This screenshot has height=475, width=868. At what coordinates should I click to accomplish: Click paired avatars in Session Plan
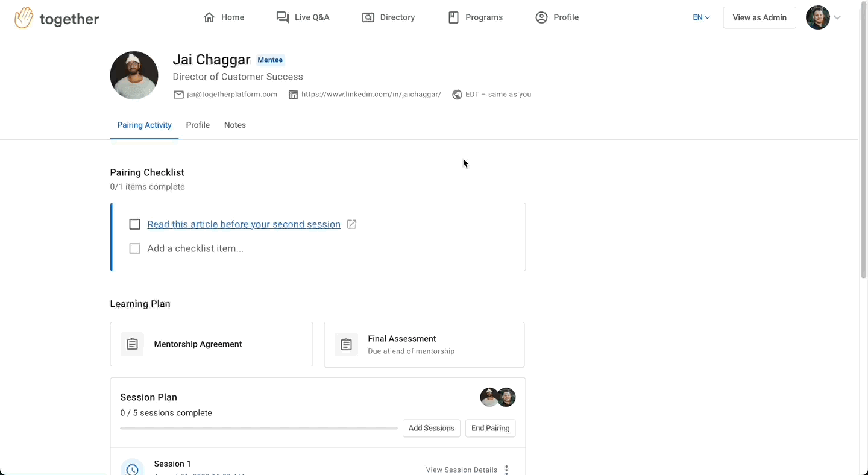[x=498, y=397]
